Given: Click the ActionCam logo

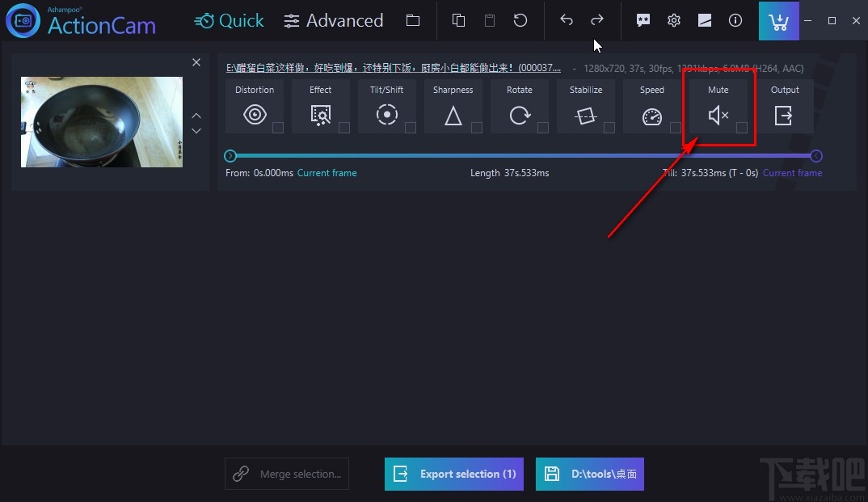Looking at the screenshot, I should point(81,21).
